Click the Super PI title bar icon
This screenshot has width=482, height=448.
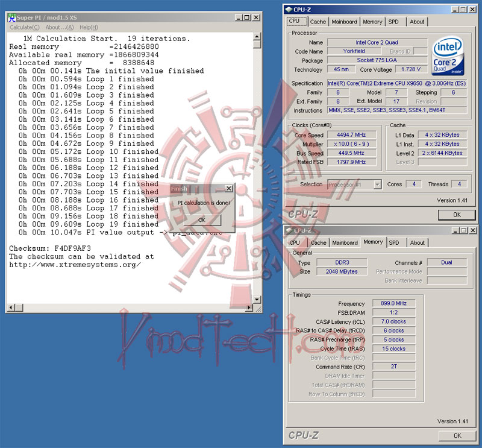click(x=11, y=17)
